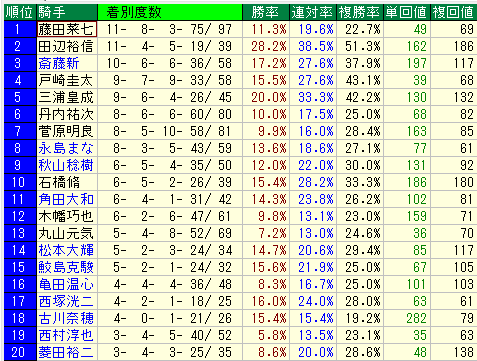This screenshot has height=361, width=477.
Task: Open jockey 秋山稔樹 link
Action: (x=66, y=165)
